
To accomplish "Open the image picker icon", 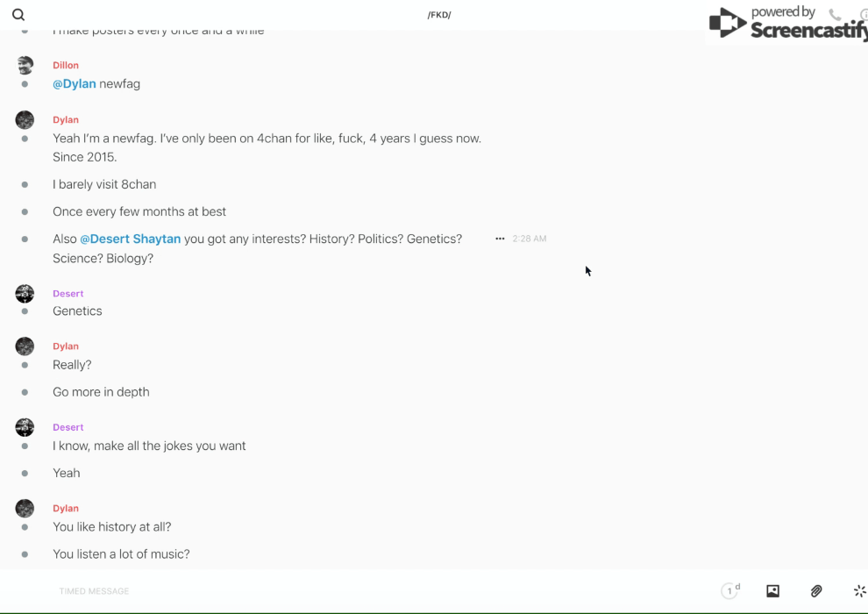I will pos(772,591).
